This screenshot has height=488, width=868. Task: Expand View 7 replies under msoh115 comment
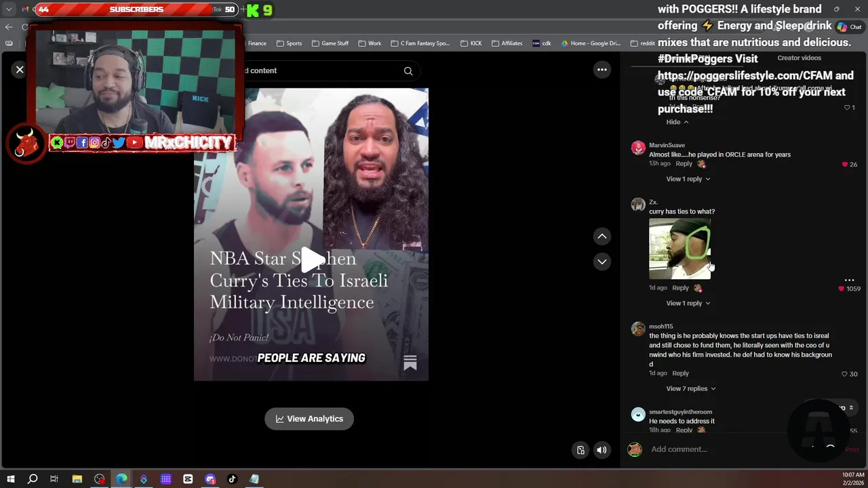tap(690, 388)
